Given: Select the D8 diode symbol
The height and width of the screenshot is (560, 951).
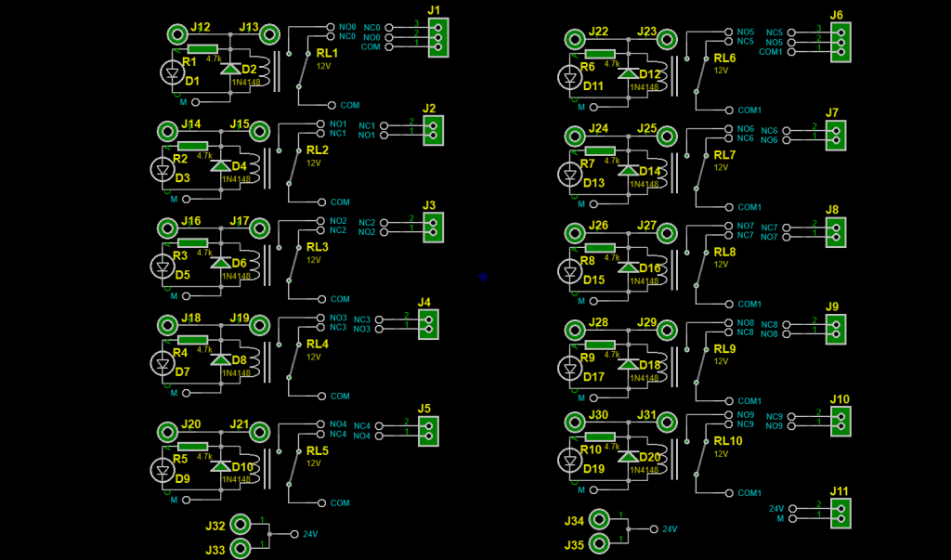Looking at the screenshot, I should click(221, 359).
